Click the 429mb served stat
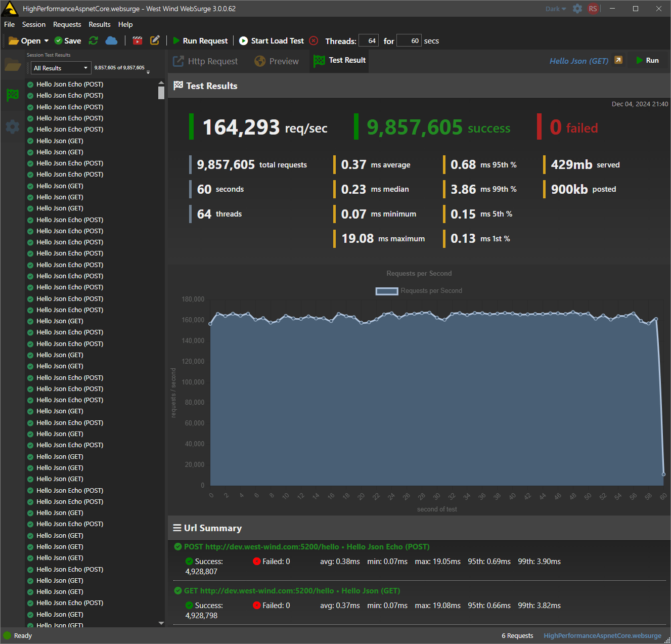Viewport: 671px width, 644px height. tap(585, 164)
